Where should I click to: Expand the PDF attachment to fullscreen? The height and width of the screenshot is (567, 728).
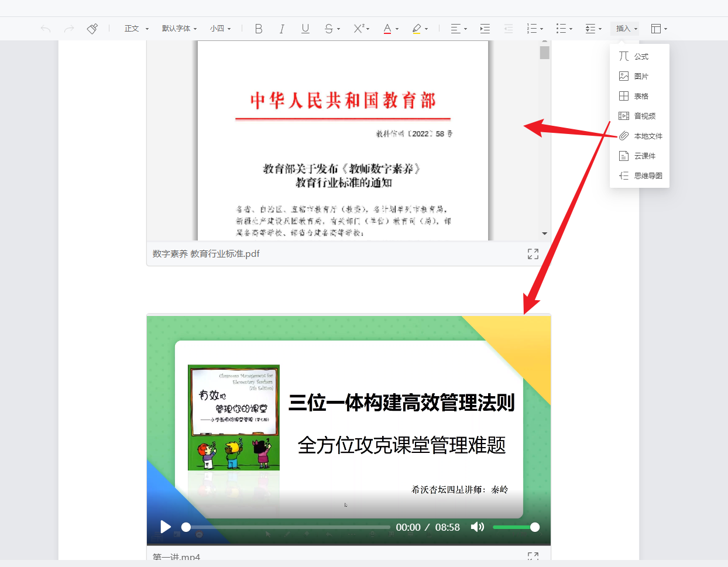coord(533,254)
